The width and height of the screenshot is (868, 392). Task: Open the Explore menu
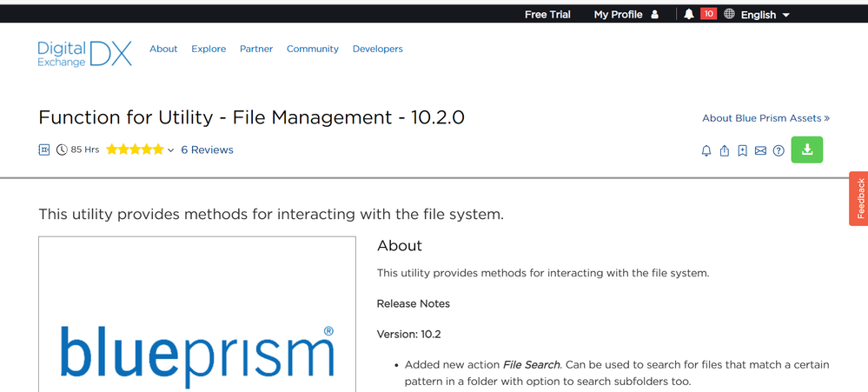(209, 49)
